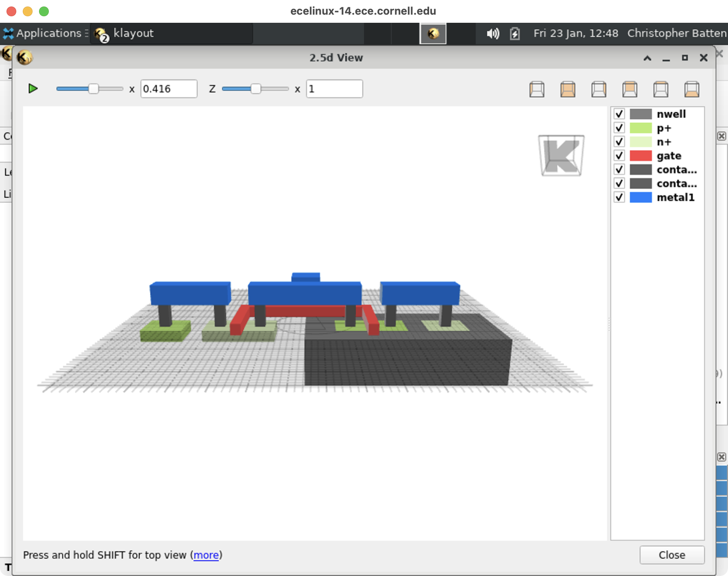Open the Christopher Batten user menu
The height and width of the screenshot is (576, 728).
tap(676, 33)
